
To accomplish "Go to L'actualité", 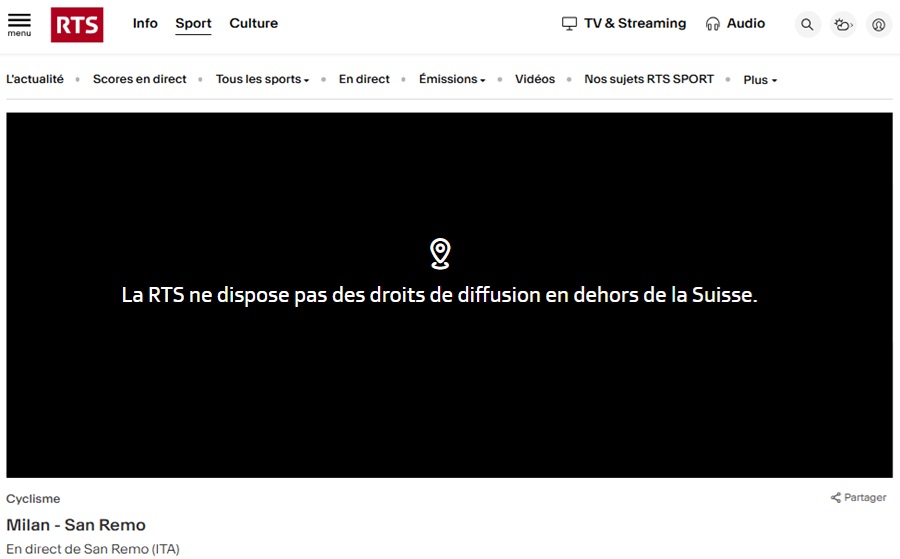I will (35, 79).
